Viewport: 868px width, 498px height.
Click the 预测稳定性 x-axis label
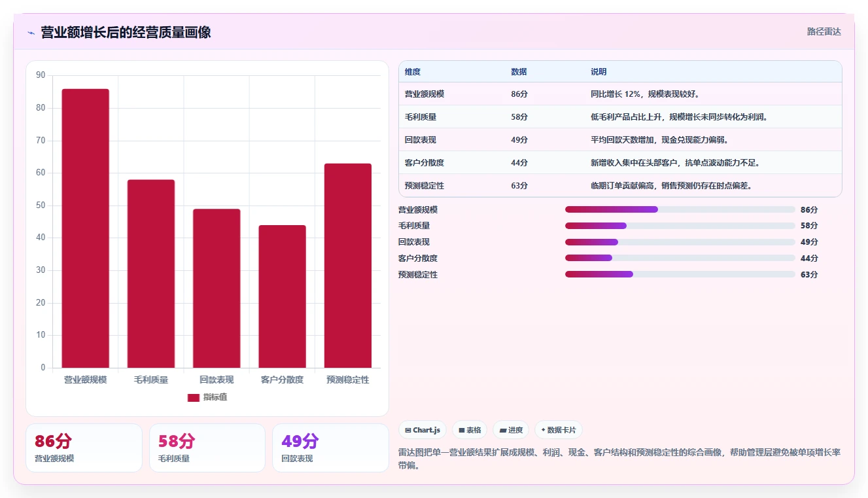pyautogui.click(x=348, y=380)
